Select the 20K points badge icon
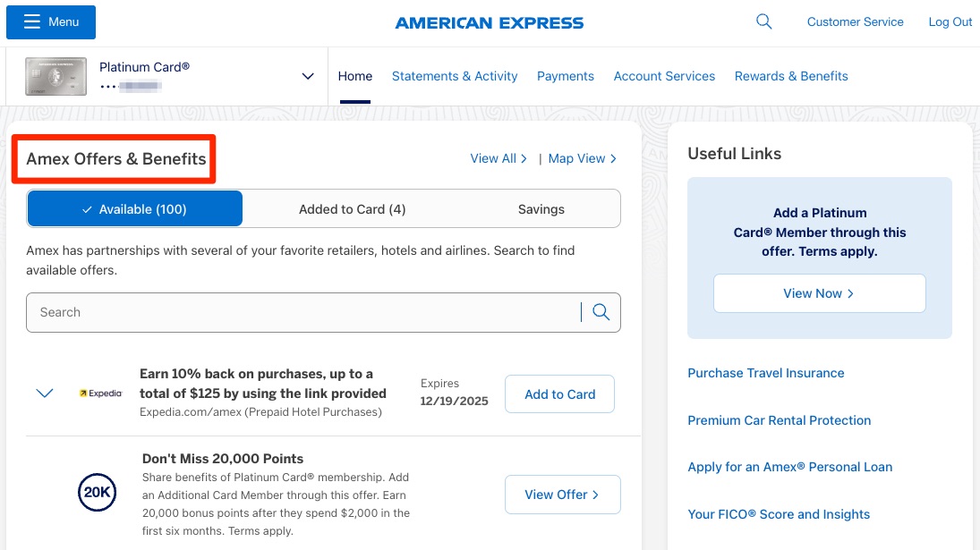 coord(98,492)
